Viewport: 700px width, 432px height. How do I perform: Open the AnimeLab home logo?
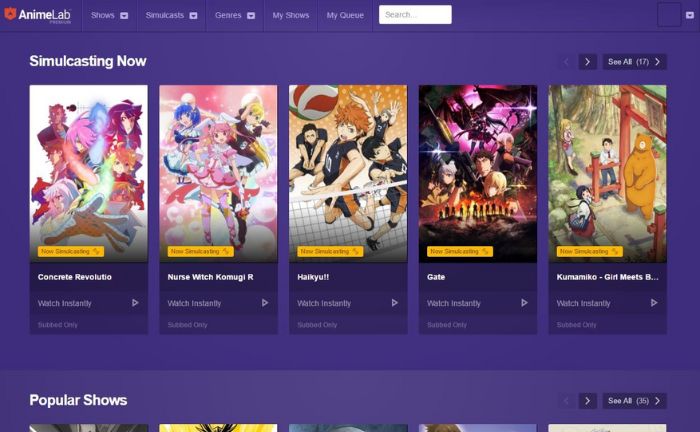(x=38, y=15)
